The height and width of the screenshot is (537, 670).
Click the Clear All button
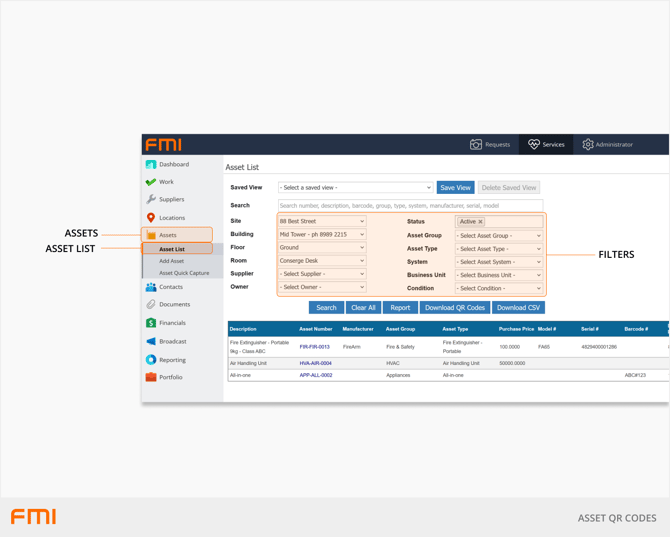(363, 308)
